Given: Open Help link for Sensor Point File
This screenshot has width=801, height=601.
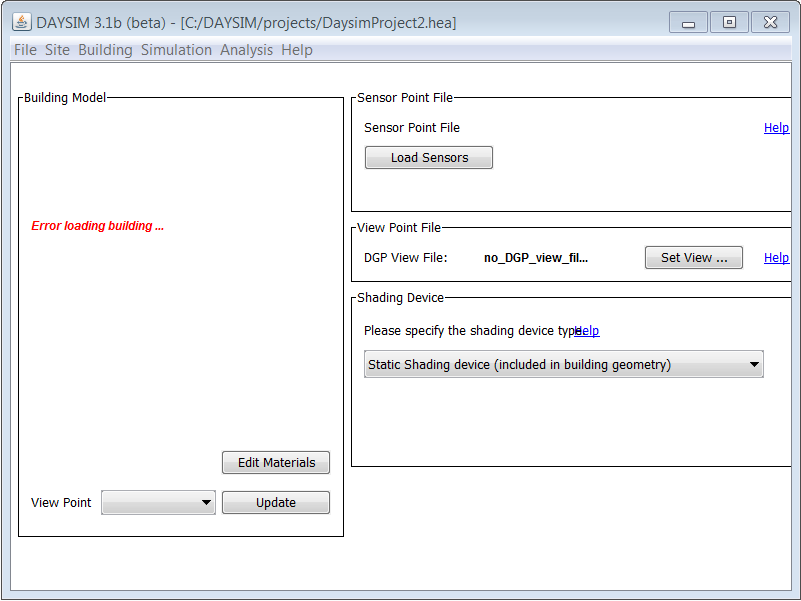Looking at the screenshot, I should (776, 128).
